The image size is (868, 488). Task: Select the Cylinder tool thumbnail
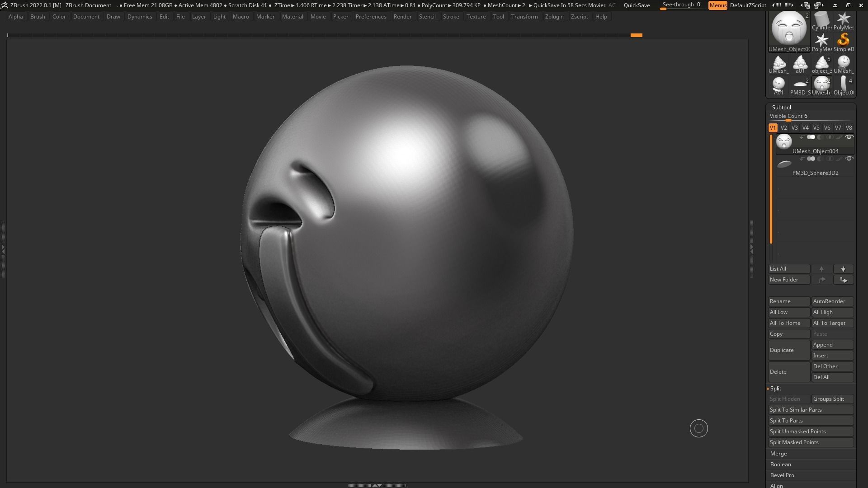tap(821, 21)
